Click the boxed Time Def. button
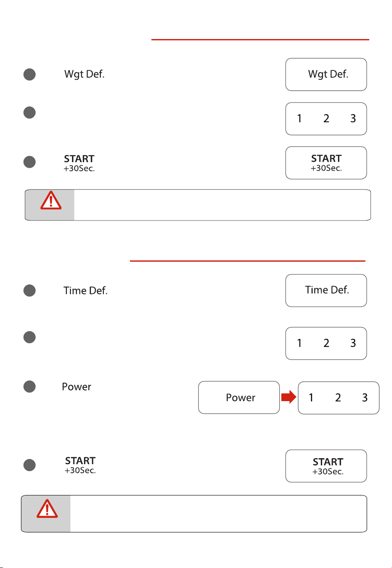Image resolution: width=392 pixels, height=568 pixels. click(x=326, y=290)
